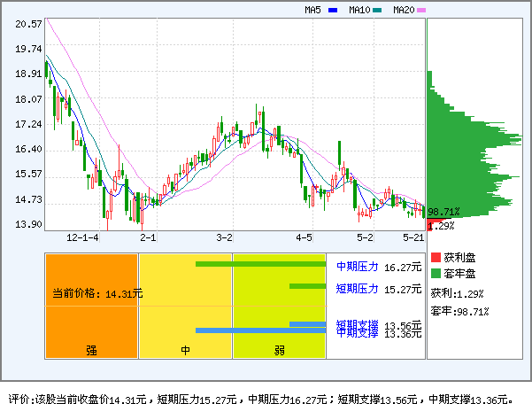Click the green 套牢盘 legend square
Image resolution: width=532 pixels, height=404 pixels.
click(436, 273)
